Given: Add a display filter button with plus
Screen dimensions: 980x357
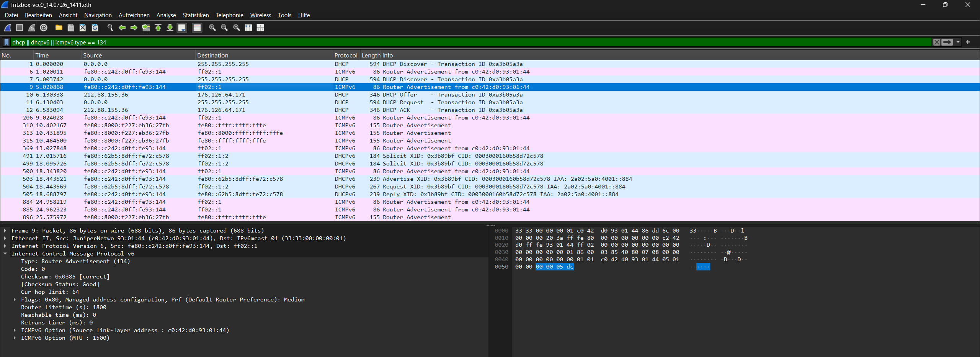Looking at the screenshot, I should point(968,42).
